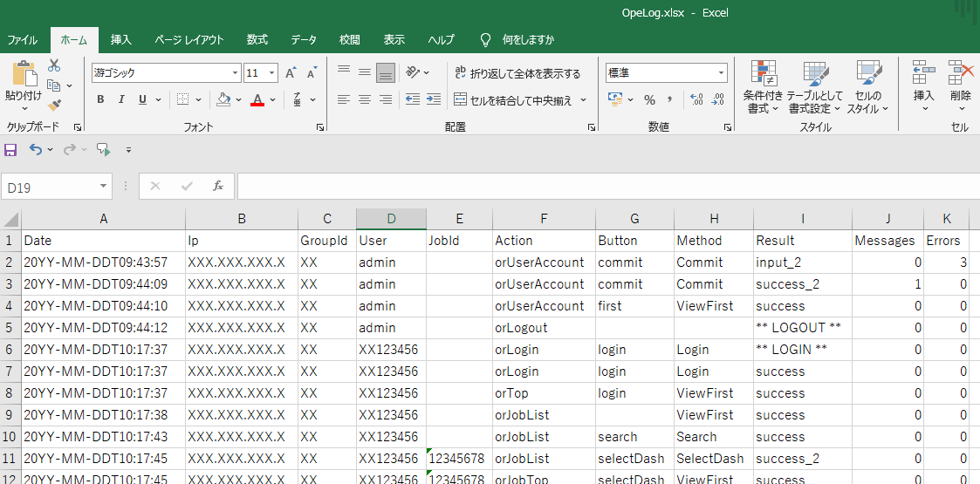Open Cell Styles (セルのスタイル)
980x484 pixels.
(868, 87)
